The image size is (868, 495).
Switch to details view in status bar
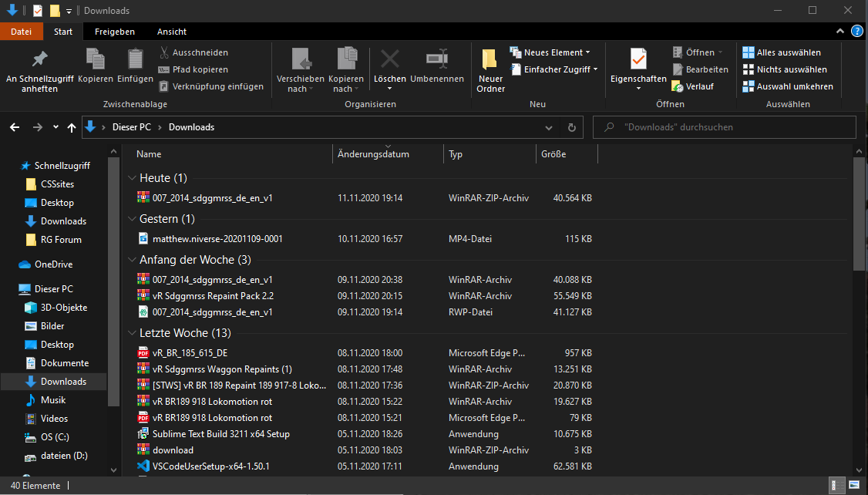(836, 486)
